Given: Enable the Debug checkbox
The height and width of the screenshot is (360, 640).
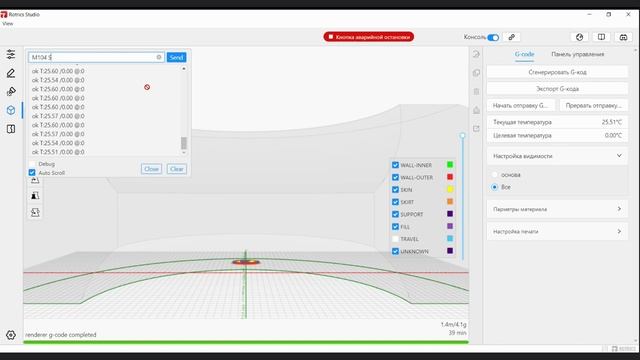Looking at the screenshot, I should (32, 164).
